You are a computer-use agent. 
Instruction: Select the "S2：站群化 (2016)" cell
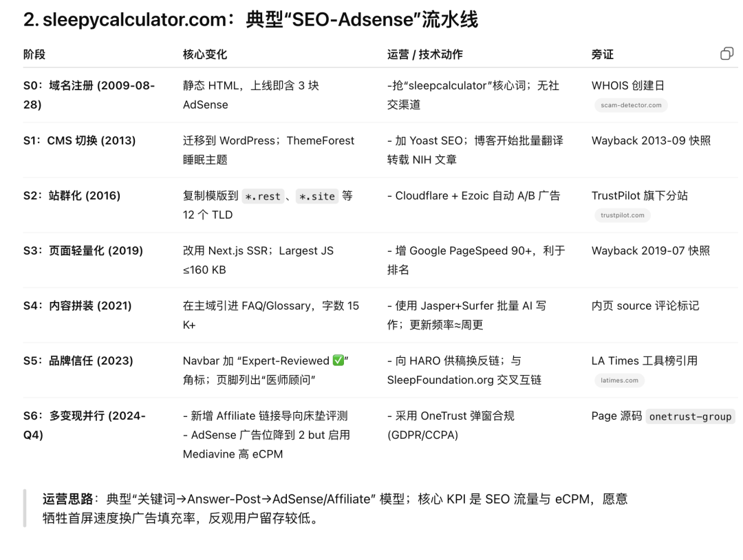coord(72,195)
